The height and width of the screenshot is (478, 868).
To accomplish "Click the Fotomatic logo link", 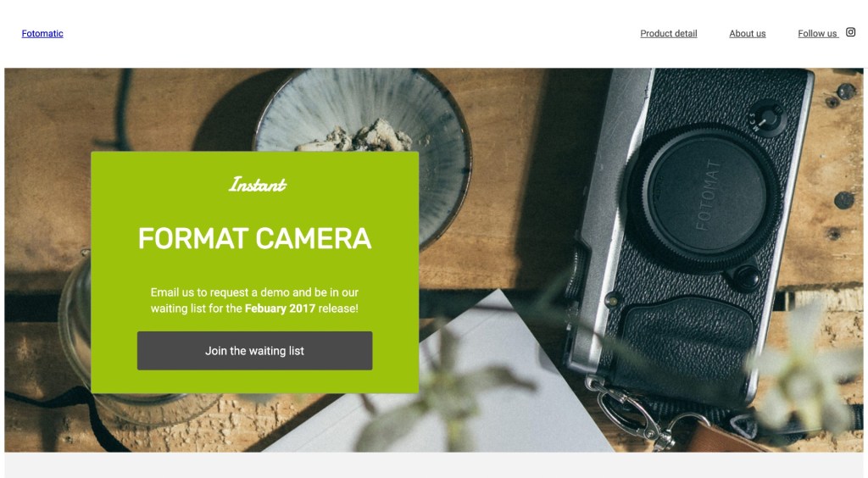I will (42, 34).
